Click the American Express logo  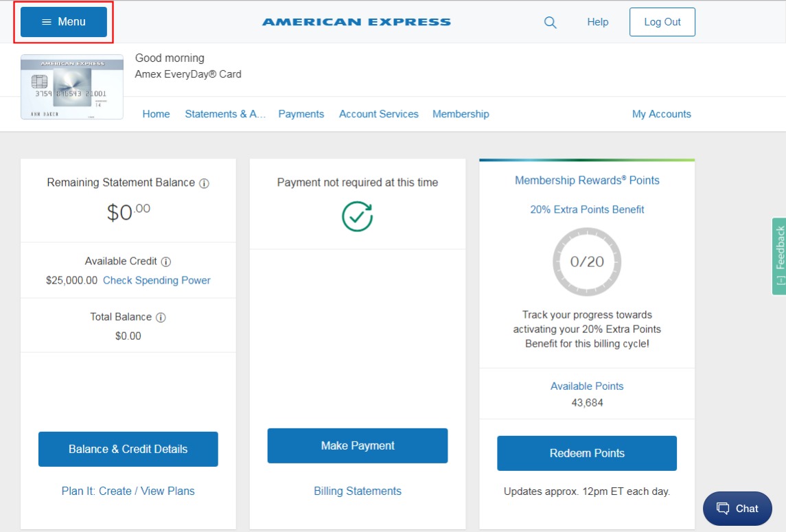[356, 22]
